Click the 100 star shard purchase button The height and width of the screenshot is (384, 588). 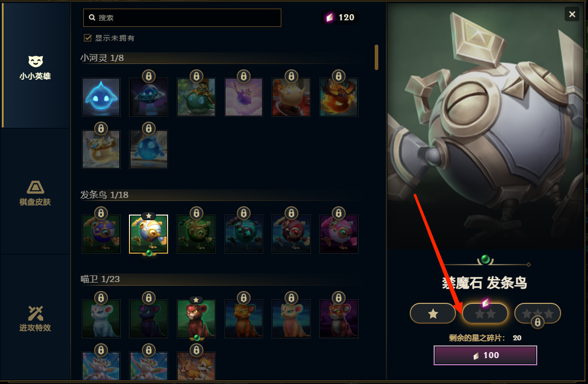pyautogui.click(x=485, y=355)
